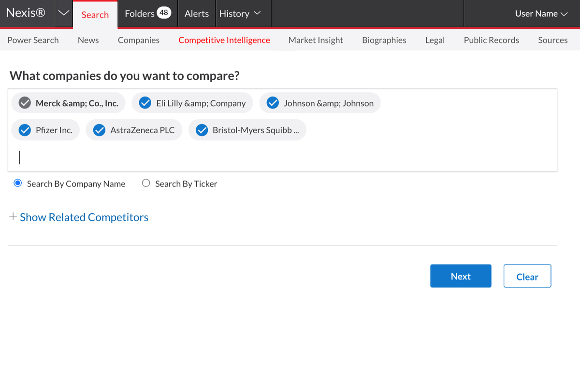Select Search By Company Name radio button
This screenshot has height=392, width=580.
(18, 183)
